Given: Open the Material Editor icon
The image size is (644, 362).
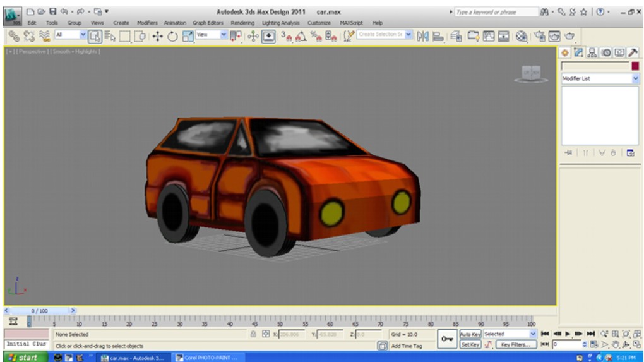Looking at the screenshot, I should point(521,37).
